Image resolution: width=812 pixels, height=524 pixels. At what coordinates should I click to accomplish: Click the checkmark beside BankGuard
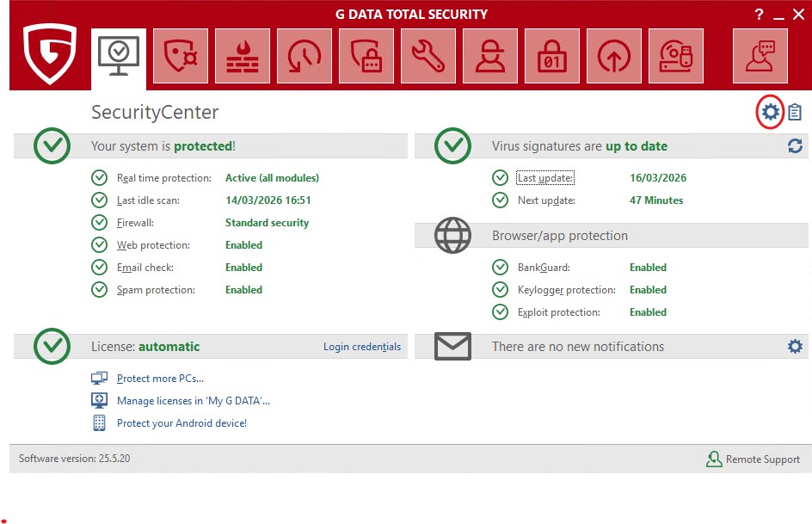pyautogui.click(x=500, y=268)
